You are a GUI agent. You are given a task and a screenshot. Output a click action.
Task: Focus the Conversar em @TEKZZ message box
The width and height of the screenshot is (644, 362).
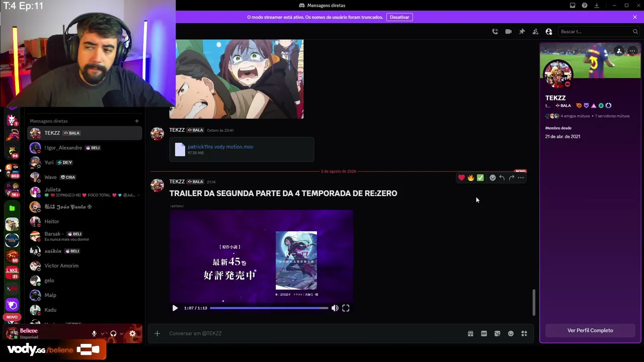[314, 333]
